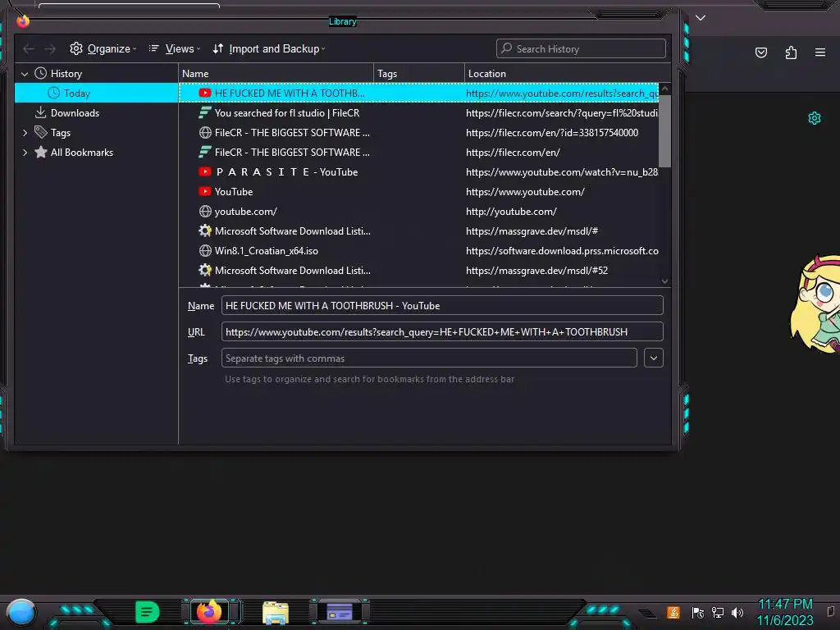Open the green notes app on taskbar

[148, 611]
